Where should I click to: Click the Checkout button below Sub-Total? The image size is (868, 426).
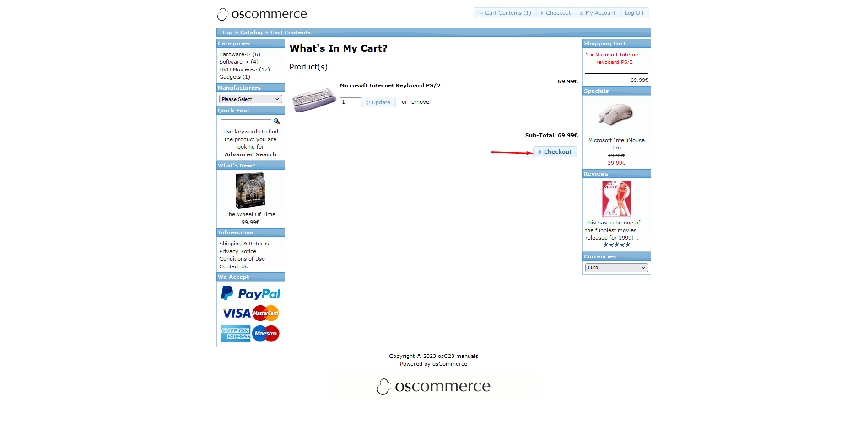(555, 152)
